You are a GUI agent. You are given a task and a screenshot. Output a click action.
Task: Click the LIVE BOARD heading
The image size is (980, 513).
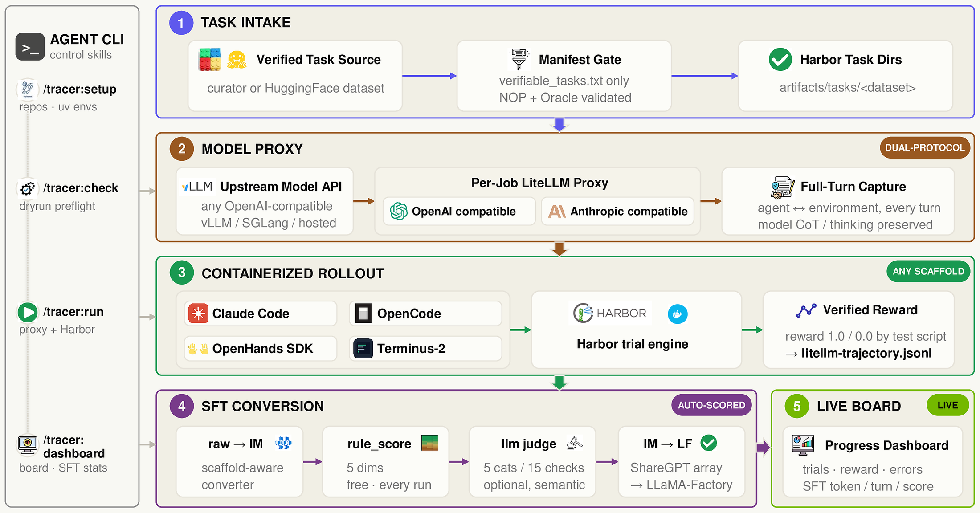tap(859, 406)
